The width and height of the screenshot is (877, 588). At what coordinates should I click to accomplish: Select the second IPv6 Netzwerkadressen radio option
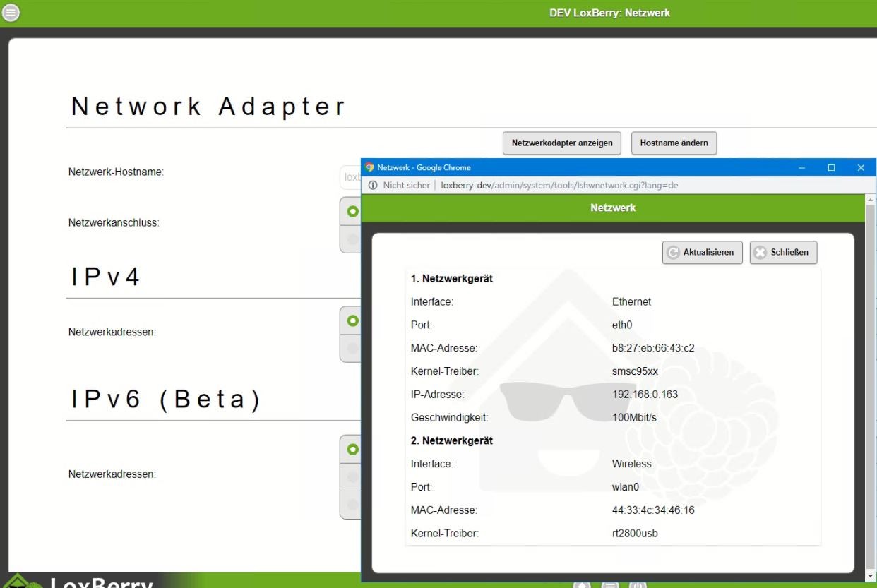coord(352,477)
